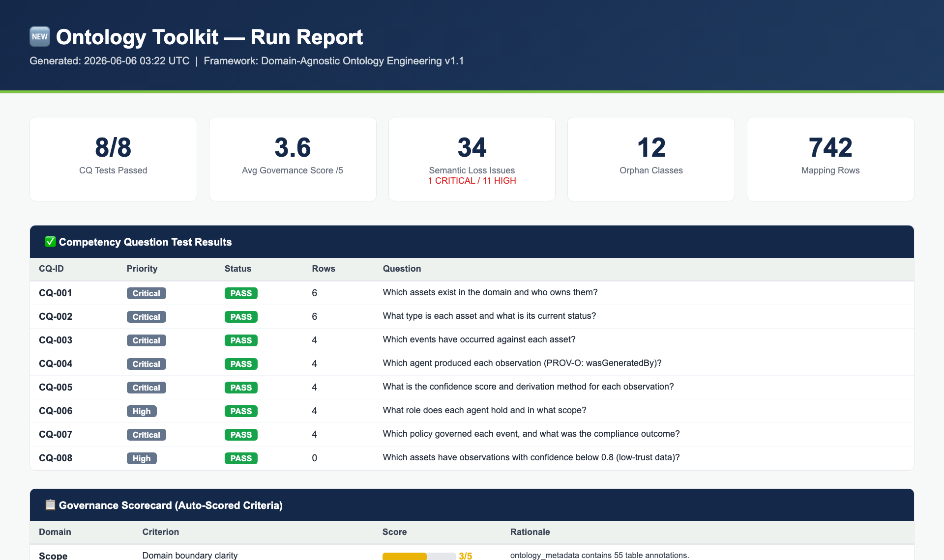
Task: Click the Critical badge in CQ-001 row
Action: click(x=147, y=293)
